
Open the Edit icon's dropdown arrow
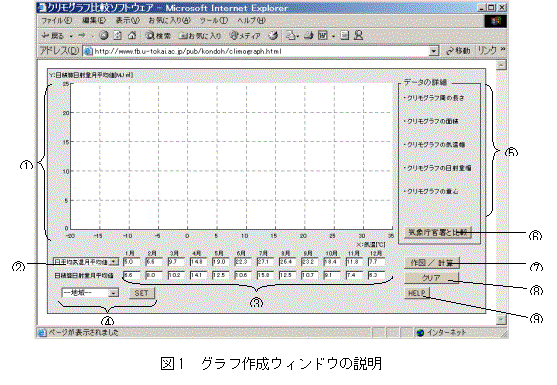(x=333, y=36)
